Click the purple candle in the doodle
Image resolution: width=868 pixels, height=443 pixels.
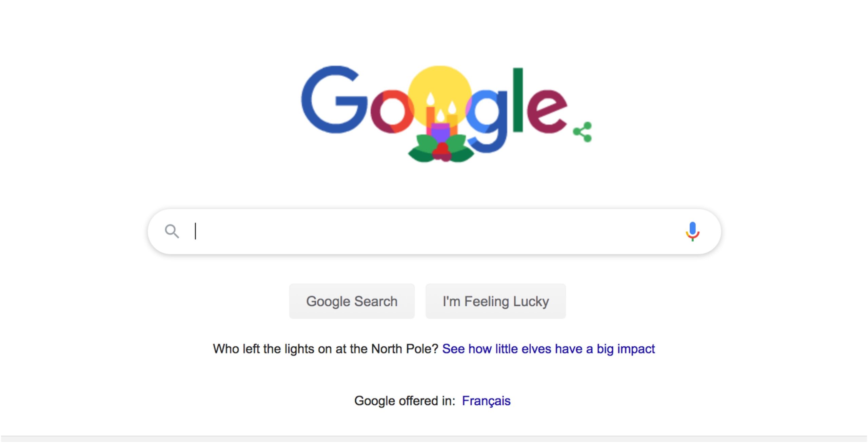point(440,132)
